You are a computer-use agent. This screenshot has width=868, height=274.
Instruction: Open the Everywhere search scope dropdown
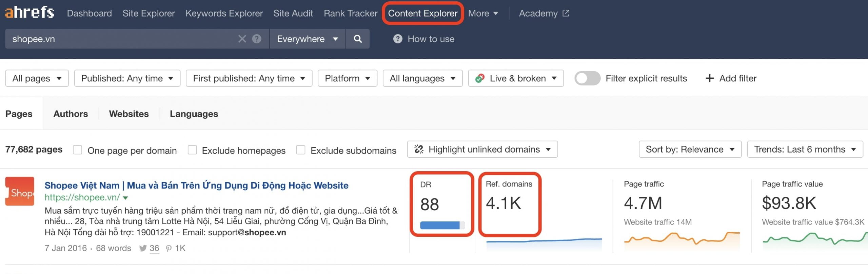(308, 39)
